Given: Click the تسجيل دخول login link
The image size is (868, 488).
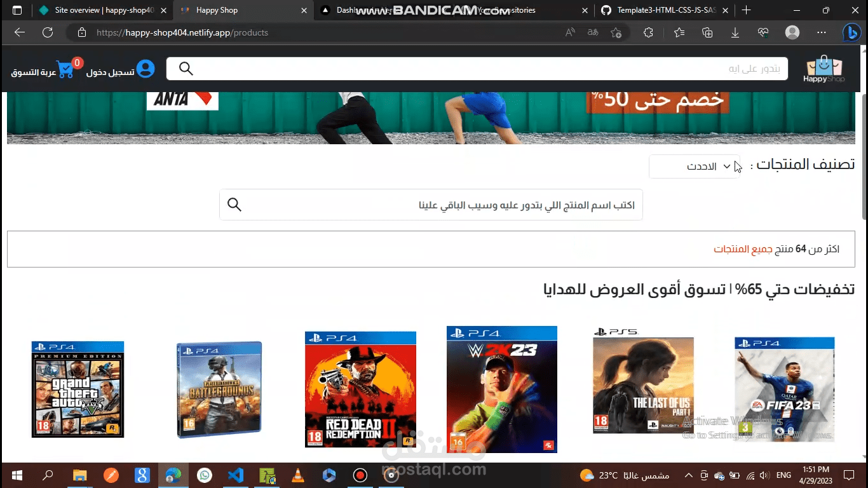Looking at the screenshot, I should point(111,72).
